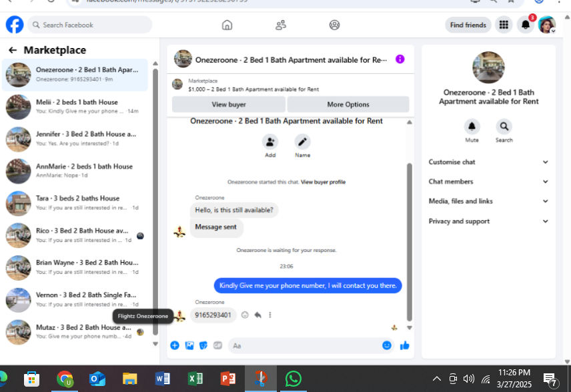Mute the conversation bell icon
Image resolution: width=571 pixels, height=392 pixels.
[x=472, y=127]
